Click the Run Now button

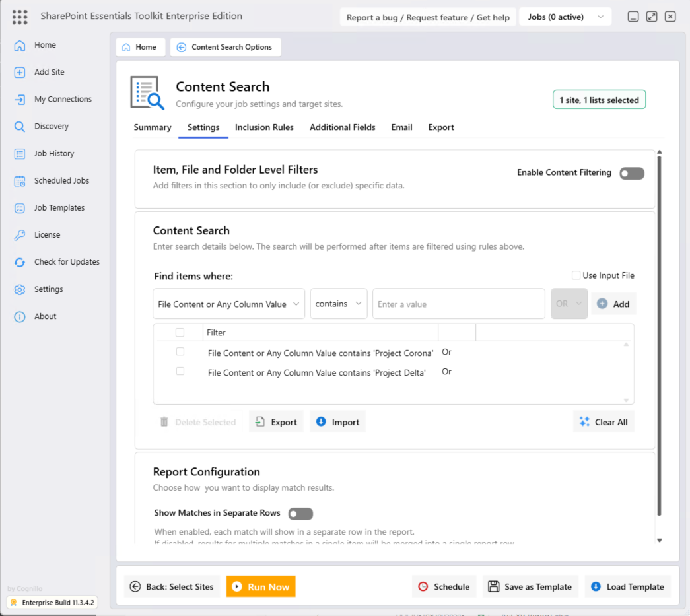(x=261, y=586)
